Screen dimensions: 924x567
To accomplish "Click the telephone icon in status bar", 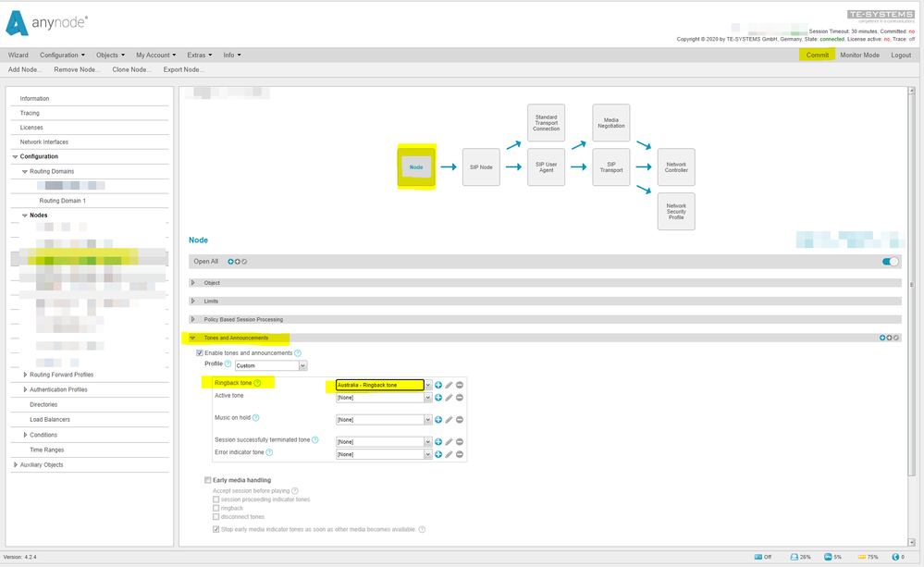I will 895,557.
